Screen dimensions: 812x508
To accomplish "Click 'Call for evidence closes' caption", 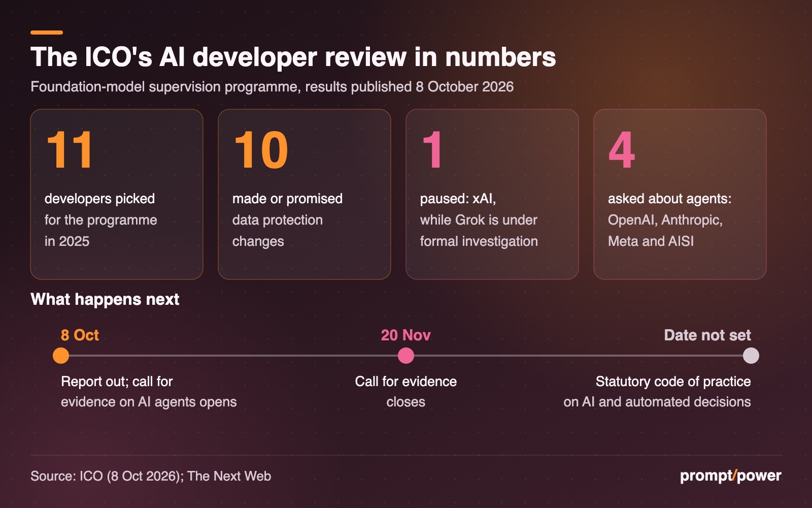I will click(x=406, y=392).
